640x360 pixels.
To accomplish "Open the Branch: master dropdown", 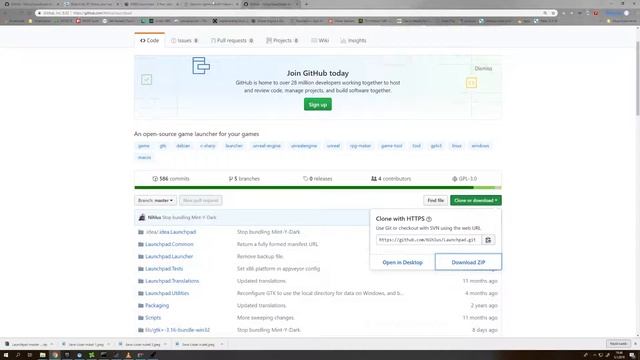I will pos(156,200).
